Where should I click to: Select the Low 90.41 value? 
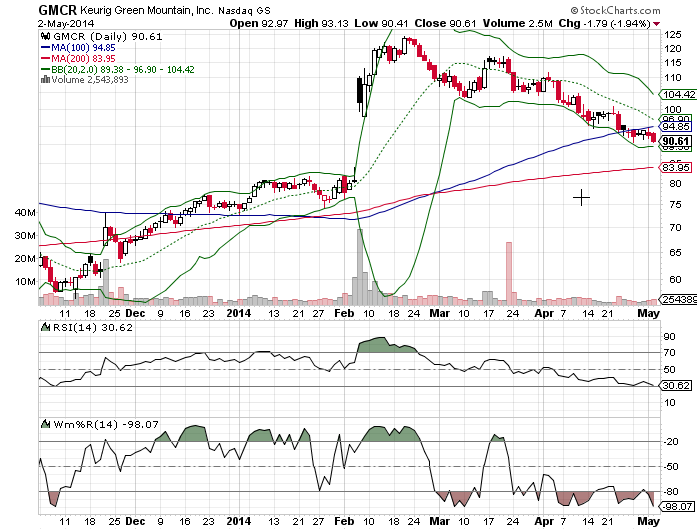click(382, 23)
